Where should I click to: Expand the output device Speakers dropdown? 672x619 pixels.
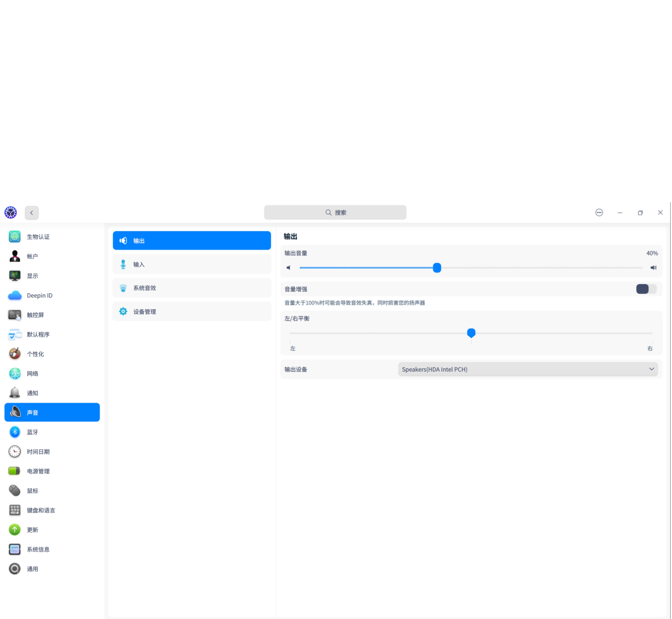coord(527,369)
